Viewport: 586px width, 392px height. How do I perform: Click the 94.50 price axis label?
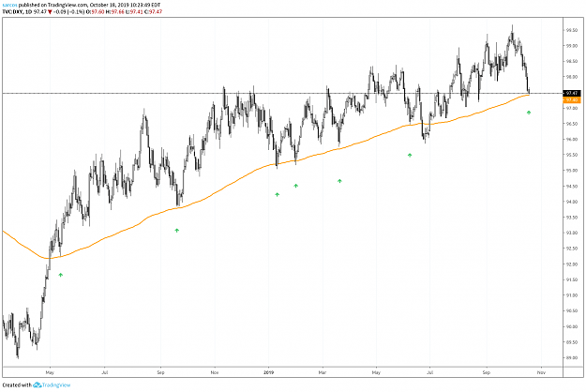click(571, 186)
